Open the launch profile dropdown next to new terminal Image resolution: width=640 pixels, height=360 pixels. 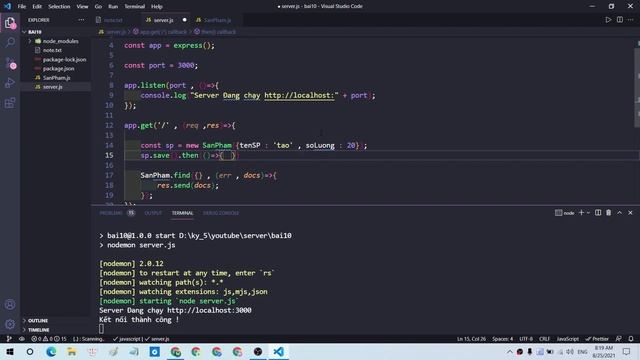(588, 213)
